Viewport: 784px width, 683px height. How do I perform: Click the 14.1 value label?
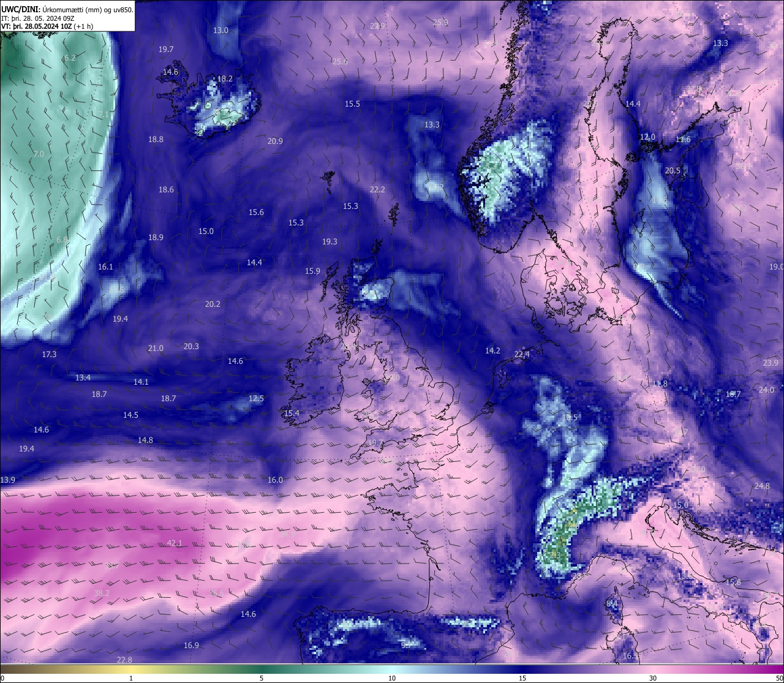coord(141,382)
